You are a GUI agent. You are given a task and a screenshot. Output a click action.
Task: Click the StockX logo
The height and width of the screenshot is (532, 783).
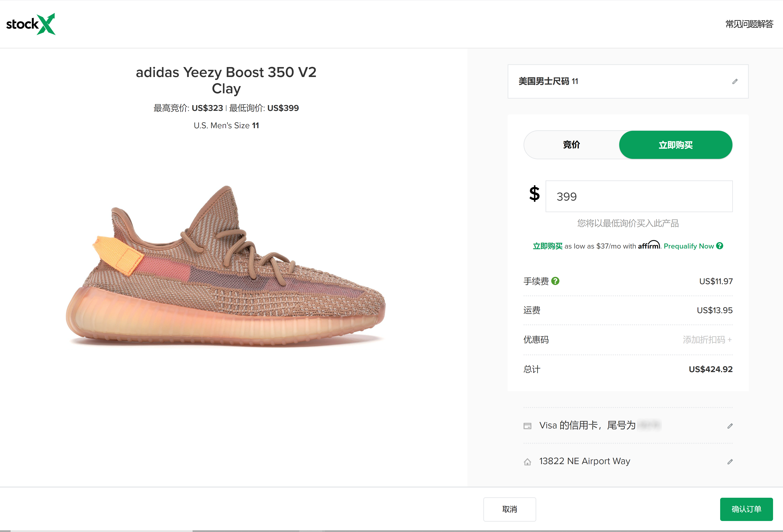pyautogui.click(x=31, y=24)
